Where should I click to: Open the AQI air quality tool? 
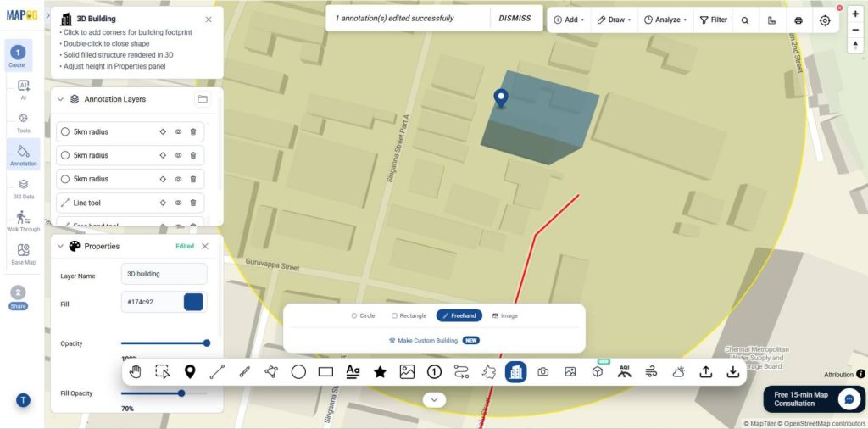(x=625, y=370)
